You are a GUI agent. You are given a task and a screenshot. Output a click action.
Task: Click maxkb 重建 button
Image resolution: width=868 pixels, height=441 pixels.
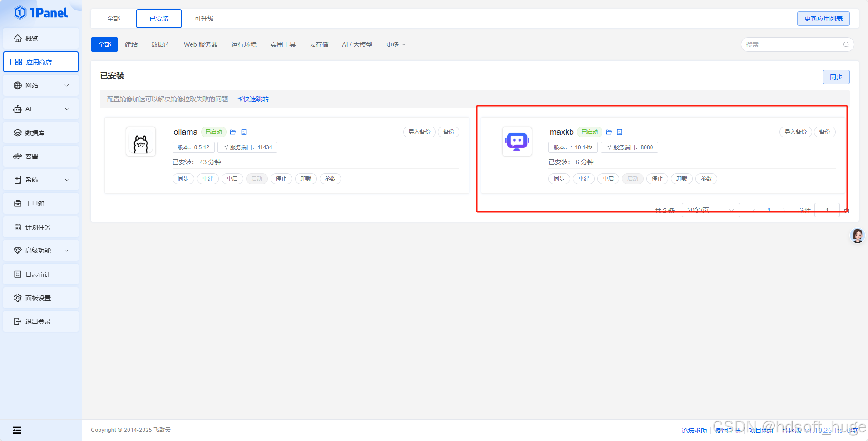pos(584,179)
